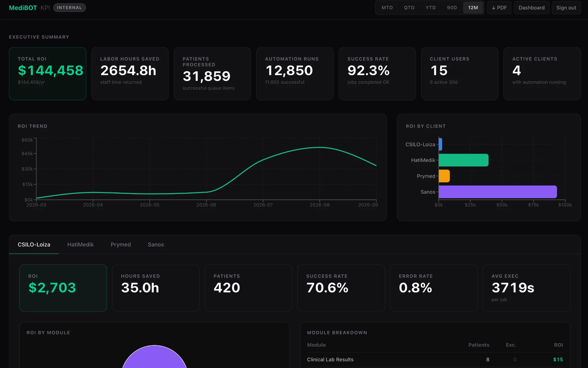The height and width of the screenshot is (368, 588).
Task: Click the green HatiMedik ROI bar
Action: [x=463, y=160]
